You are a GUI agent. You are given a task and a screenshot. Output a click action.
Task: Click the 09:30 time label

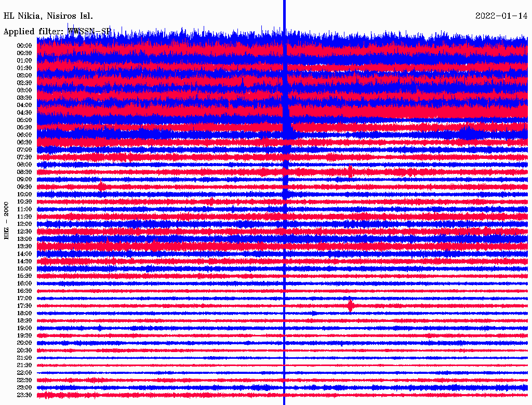[x=24, y=187]
